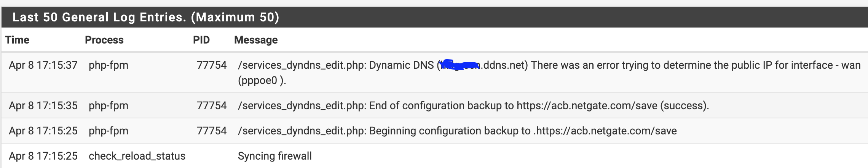Click the Process column header
The image size is (868, 168).
[x=104, y=40]
